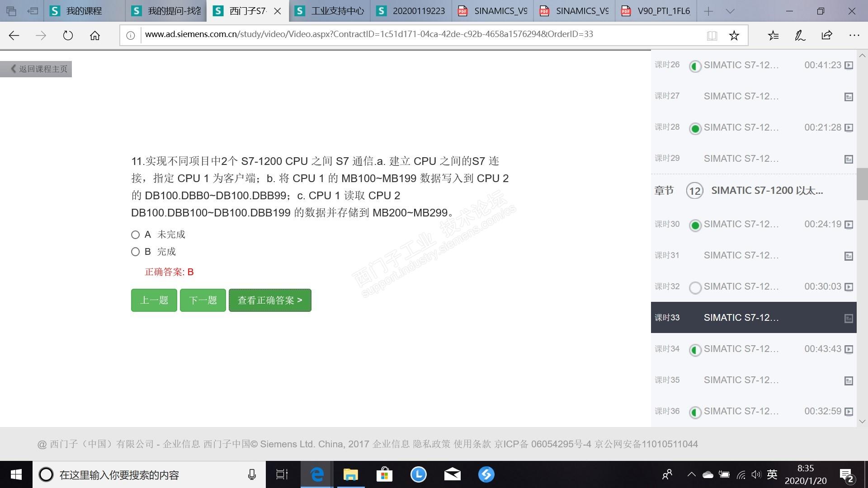Click quiz icon for lesson 27
The height and width of the screenshot is (488, 868).
[849, 97]
